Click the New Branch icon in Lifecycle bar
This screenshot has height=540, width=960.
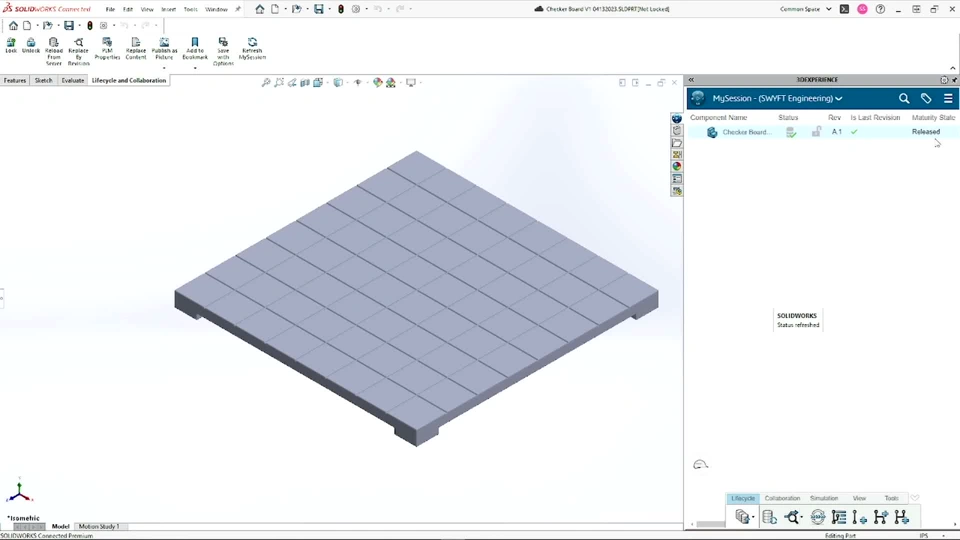880,517
